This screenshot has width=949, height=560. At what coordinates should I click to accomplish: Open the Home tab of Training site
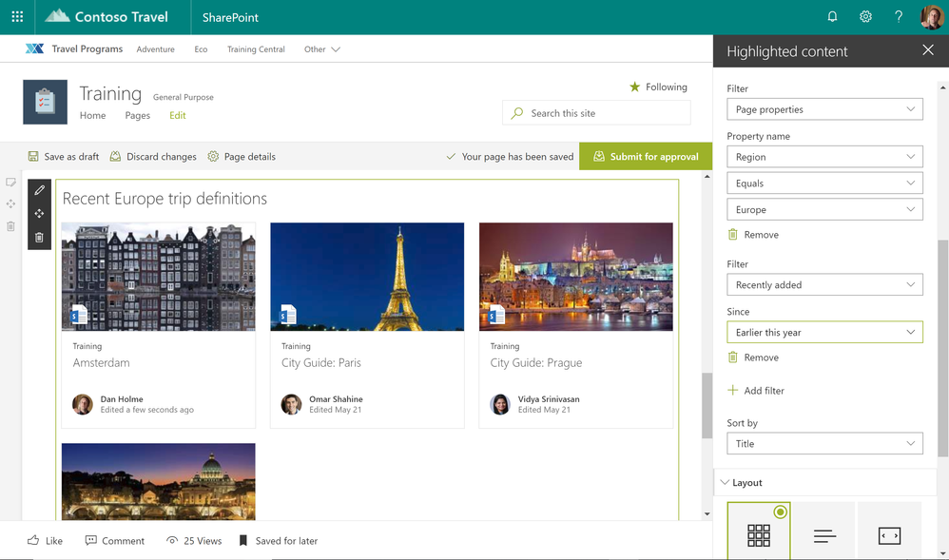(x=92, y=115)
